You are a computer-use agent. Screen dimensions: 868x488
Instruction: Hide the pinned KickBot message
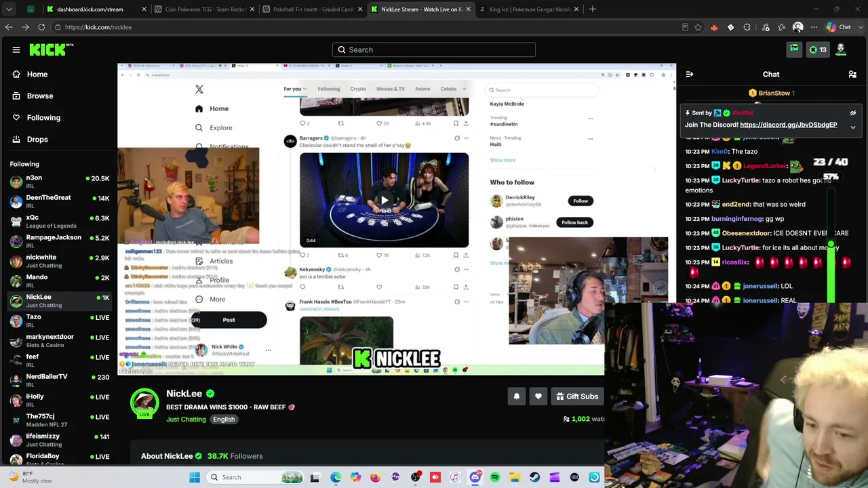point(853,113)
